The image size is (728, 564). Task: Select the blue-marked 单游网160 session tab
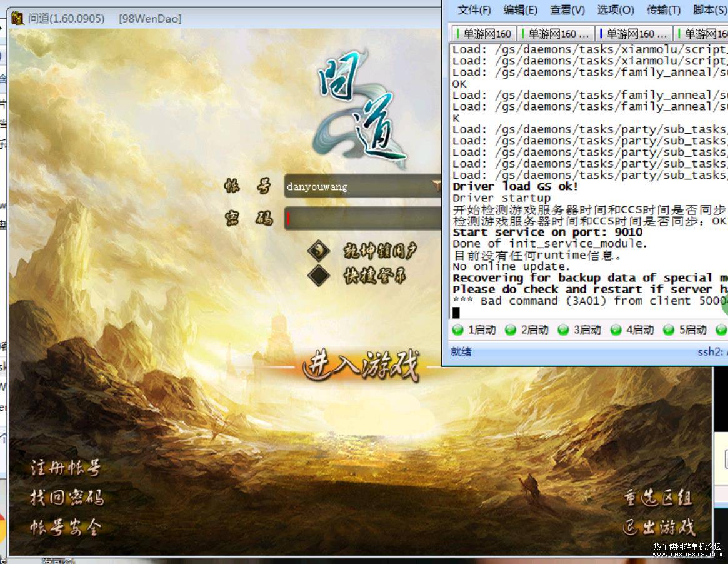click(633, 34)
